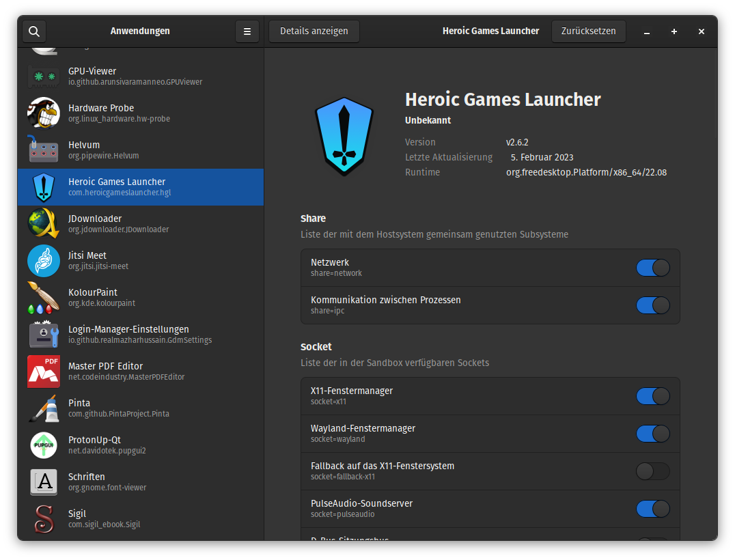Select Master PDF Editor entry

click(x=141, y=371)
